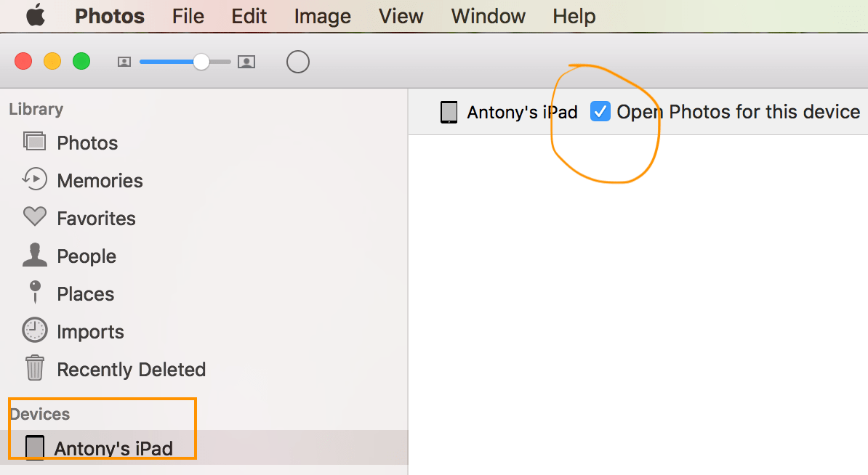Click the circular import progress button in toolbar
Screen dimensions: 868x475
click(298, 62)
